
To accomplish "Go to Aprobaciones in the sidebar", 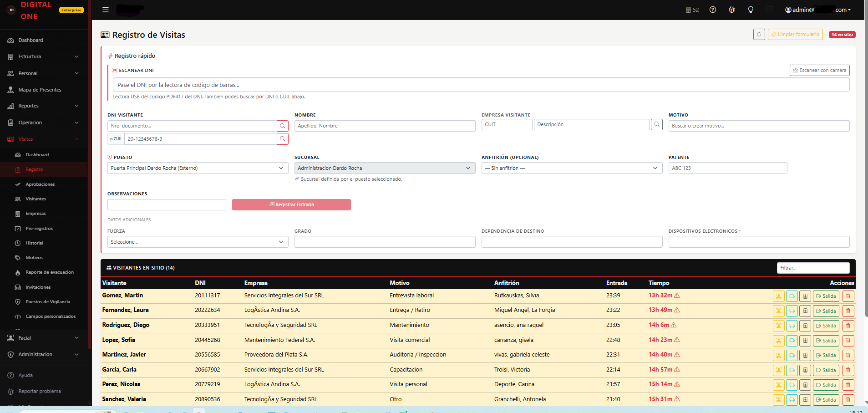I will pos(40,184).
